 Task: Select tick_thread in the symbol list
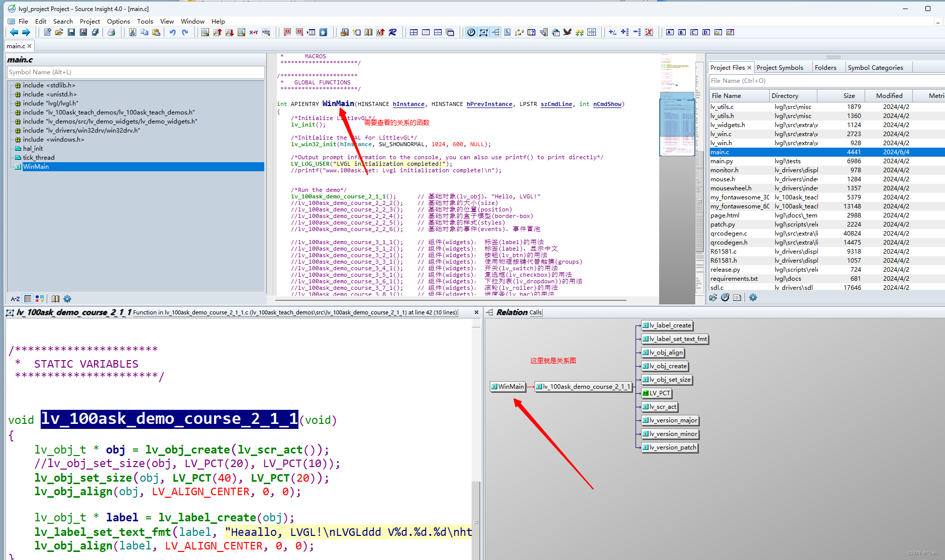pyautogui.click(x=39, y=157)
